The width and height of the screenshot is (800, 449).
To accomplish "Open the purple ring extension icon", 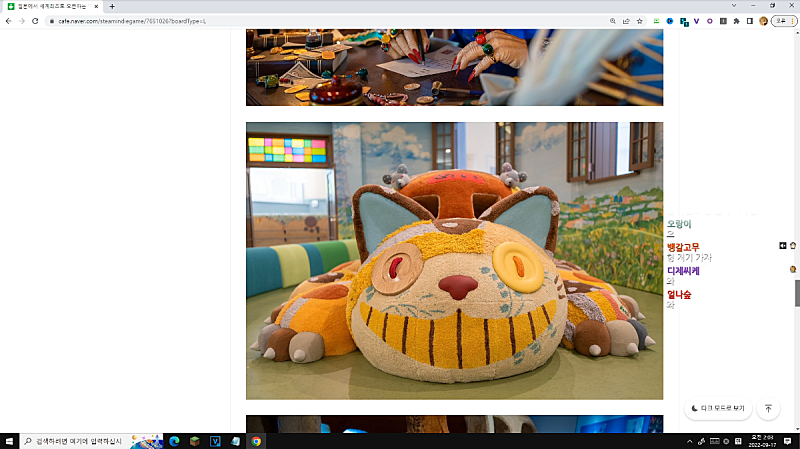I will [x=710, y=21].
